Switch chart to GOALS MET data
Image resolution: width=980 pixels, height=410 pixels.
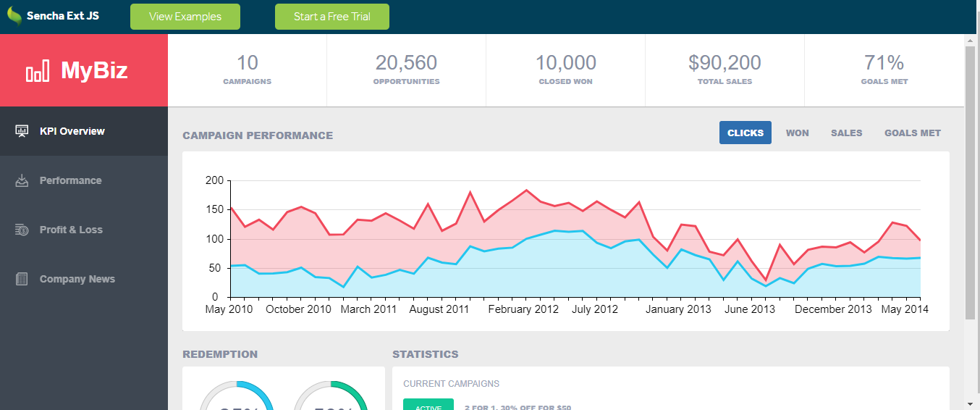tap(913, 133)
